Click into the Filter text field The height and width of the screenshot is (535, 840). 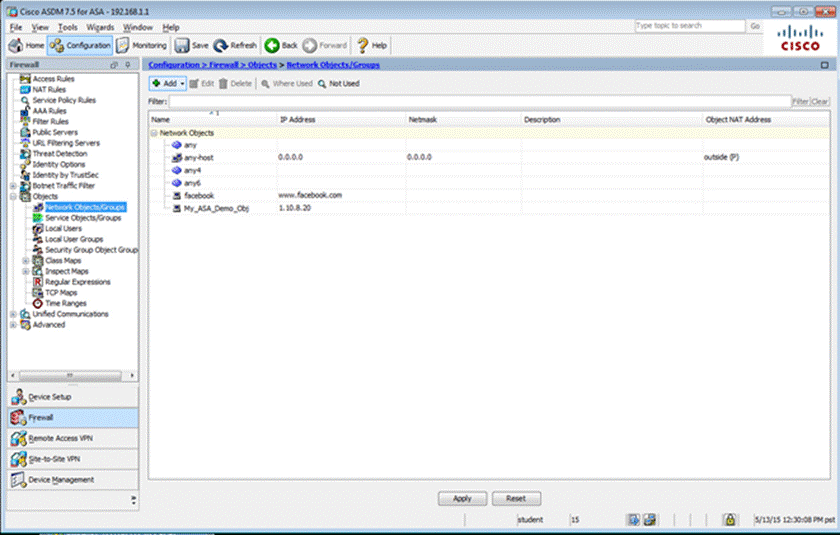[478, 102]
